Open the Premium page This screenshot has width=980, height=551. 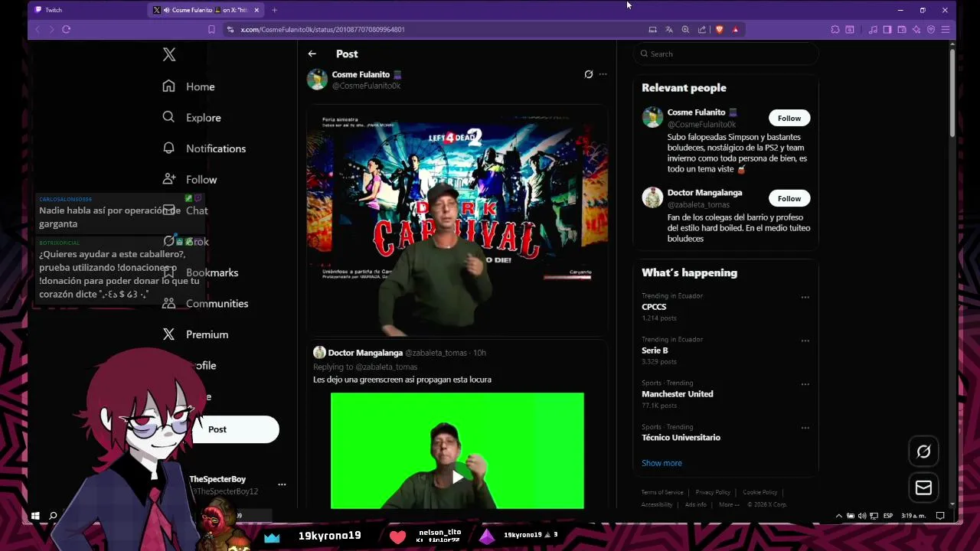pos(195,334)
